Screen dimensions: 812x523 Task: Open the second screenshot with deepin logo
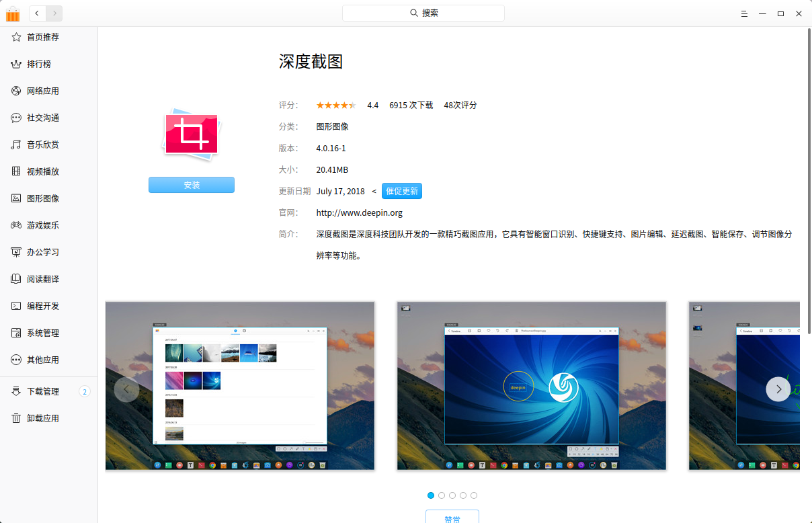(532, 386)
